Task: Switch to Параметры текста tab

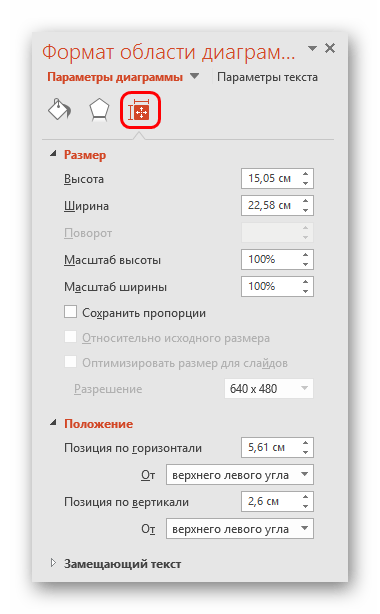Action: (267, 77)
